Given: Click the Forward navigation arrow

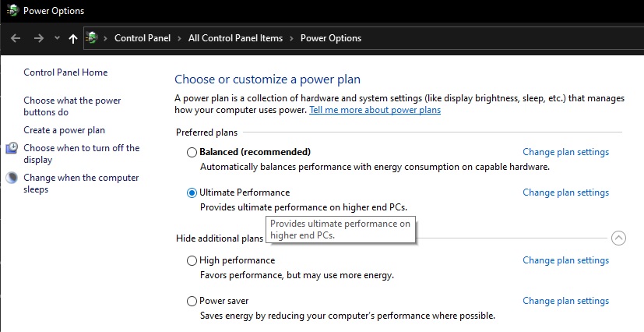Looking at the screenshot, I should (38, 38).
